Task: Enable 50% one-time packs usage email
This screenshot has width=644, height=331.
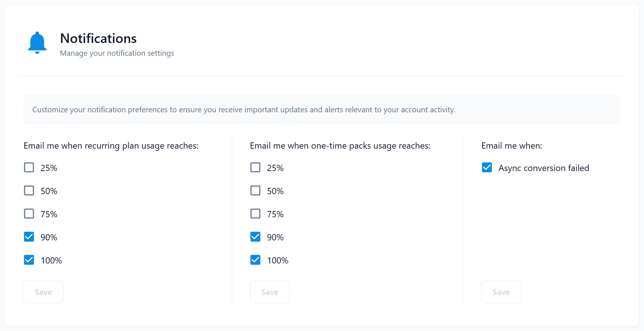Action: click(x=255, y=191)
